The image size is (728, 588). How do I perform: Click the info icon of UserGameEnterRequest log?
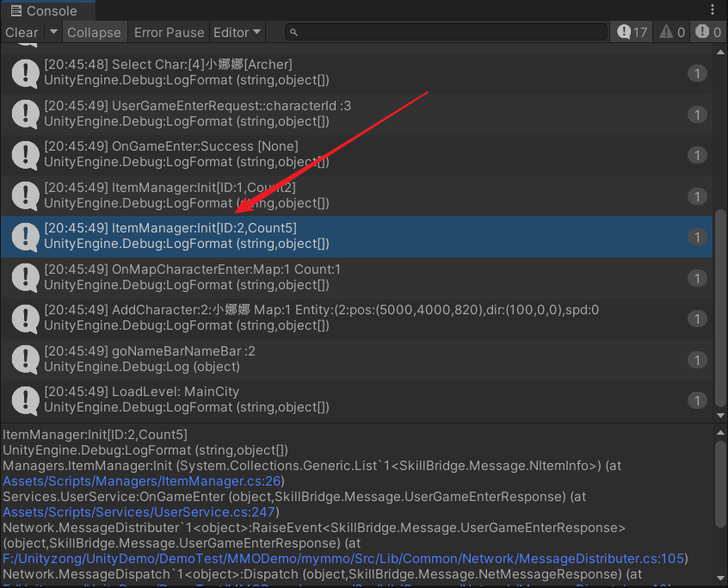coord(24,114)
